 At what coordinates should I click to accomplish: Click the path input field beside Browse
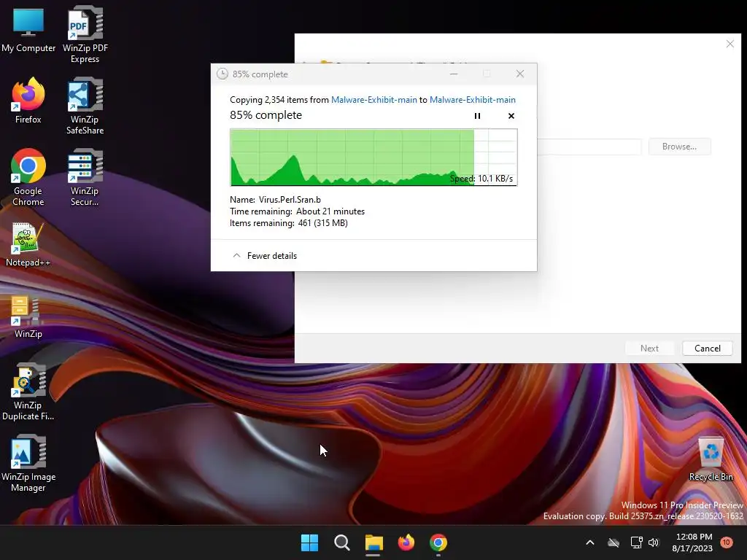coord(589,146)
